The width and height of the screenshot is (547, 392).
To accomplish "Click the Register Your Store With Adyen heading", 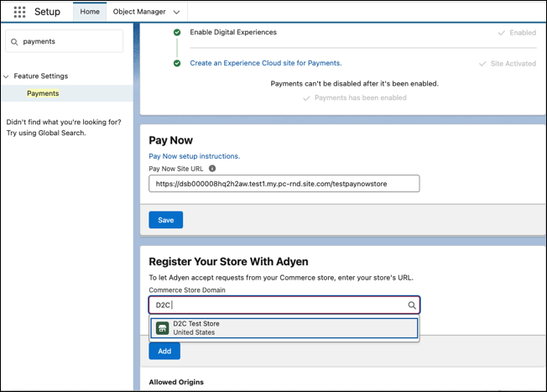I will pyautogui.click(x=228, y=261).
